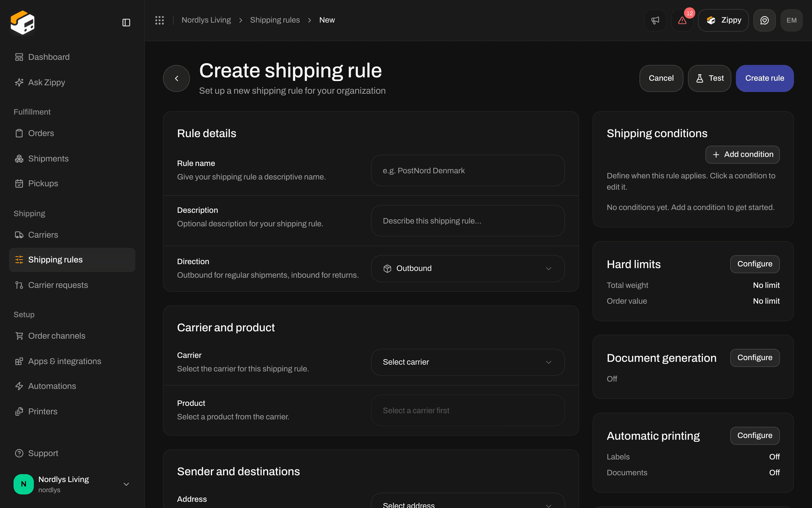
Task: Configure Automatic printing
Action: [754, 435]
